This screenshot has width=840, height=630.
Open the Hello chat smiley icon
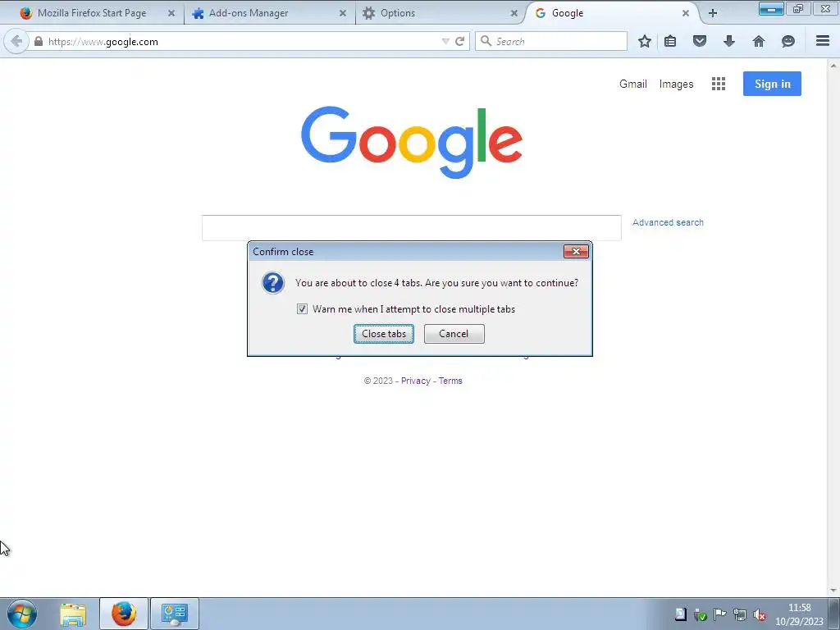point(788,41)
